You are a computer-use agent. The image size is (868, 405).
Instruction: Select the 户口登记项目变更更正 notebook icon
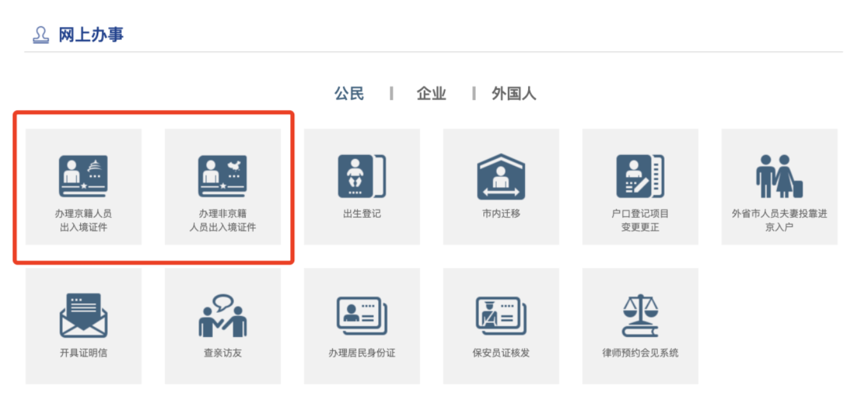point(640,176)
